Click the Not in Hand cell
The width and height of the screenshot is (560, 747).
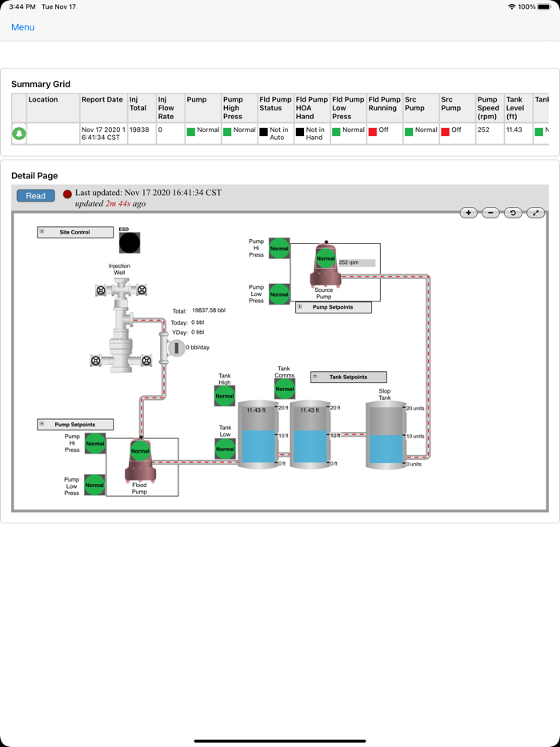coord(312,134)
